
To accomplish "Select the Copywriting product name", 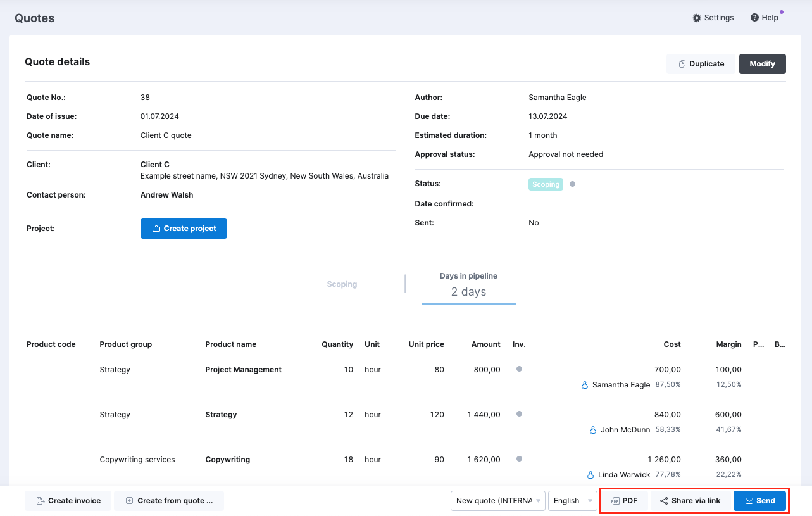I will point(228,460).
